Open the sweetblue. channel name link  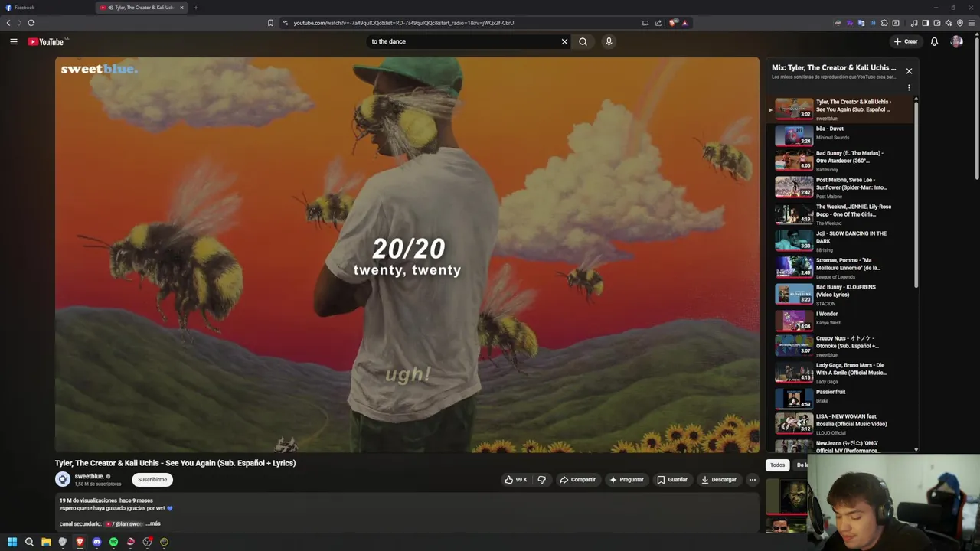pyautogui.click(x=89, y=476)
